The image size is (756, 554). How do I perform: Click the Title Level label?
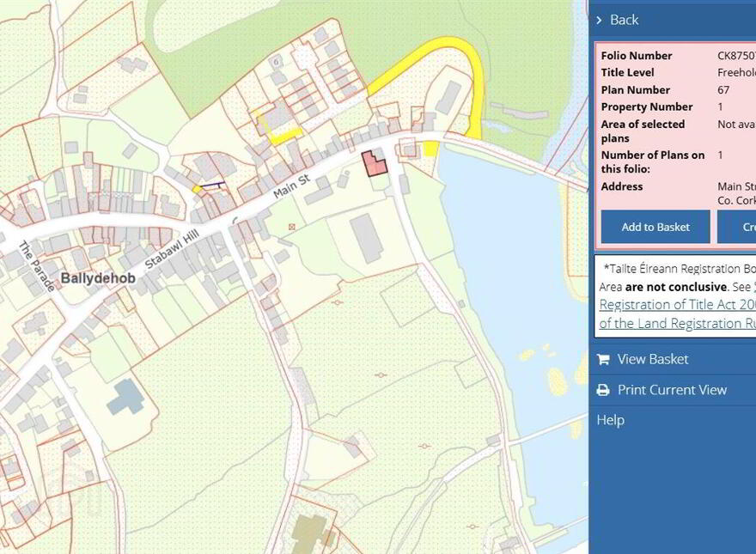point(628,73)
